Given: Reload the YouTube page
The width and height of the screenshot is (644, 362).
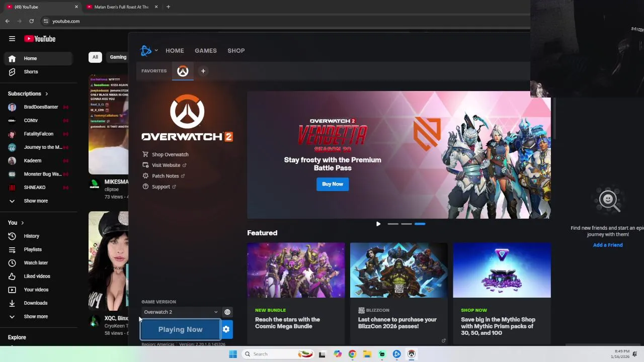Looking at the screenshot, I should tap(31, 21).
